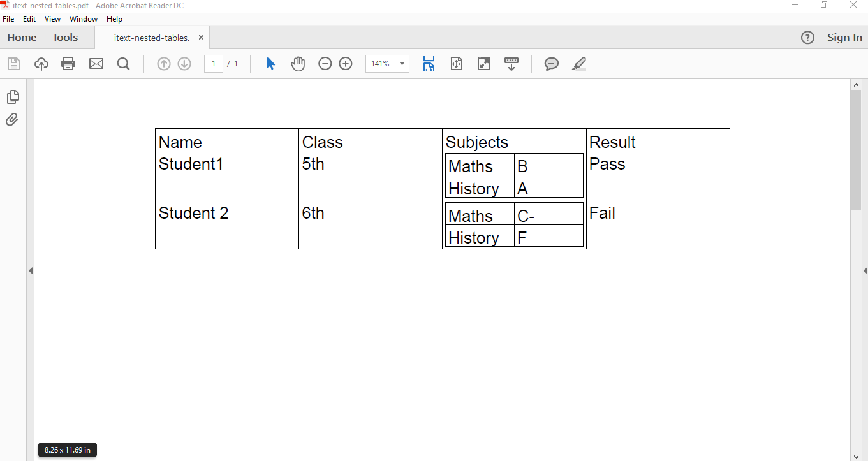Zoom out with minus button

click(x=325, y=64)
